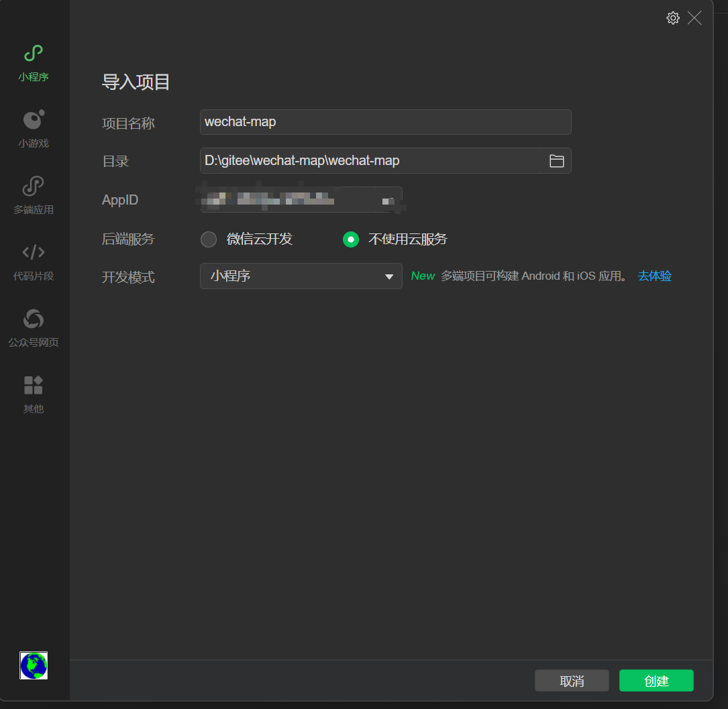Viewport: 728px width, 709px height.
Task: Click the 取消 button
Action: click(572, 681)
